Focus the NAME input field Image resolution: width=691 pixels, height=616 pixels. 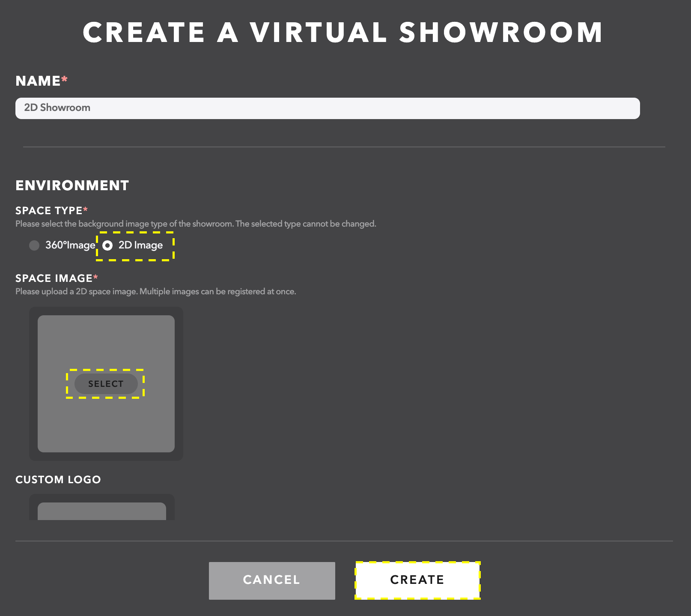[x=328, y=108]
